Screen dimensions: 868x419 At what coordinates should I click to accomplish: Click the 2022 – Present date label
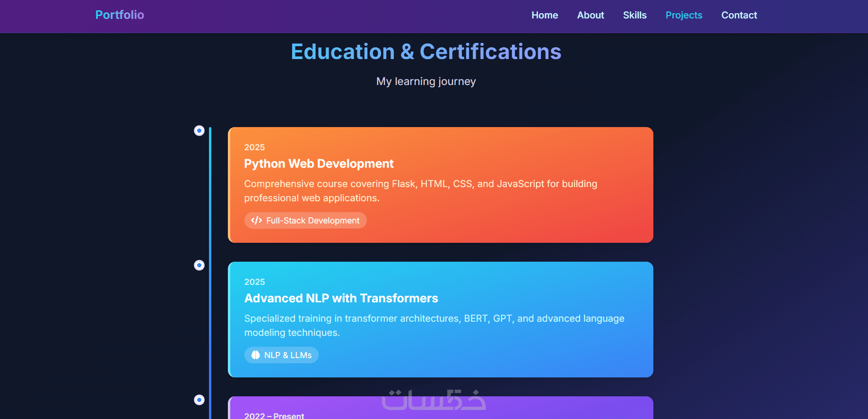(x=274, y=416)
